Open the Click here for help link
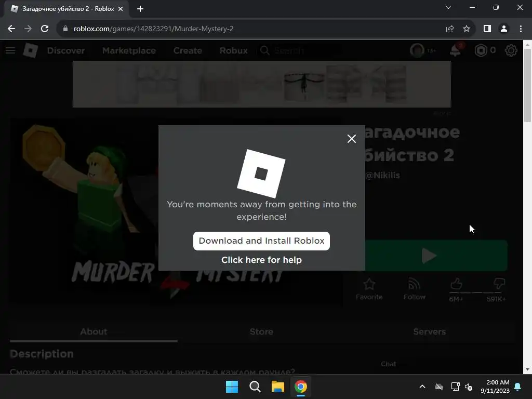Viewport: 532px width, 399px height. 261,260
